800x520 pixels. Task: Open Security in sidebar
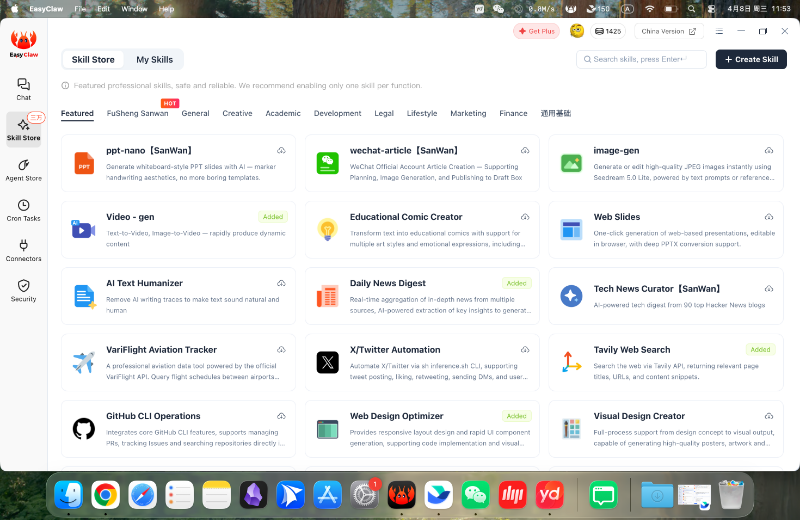(x=23, y=291)
